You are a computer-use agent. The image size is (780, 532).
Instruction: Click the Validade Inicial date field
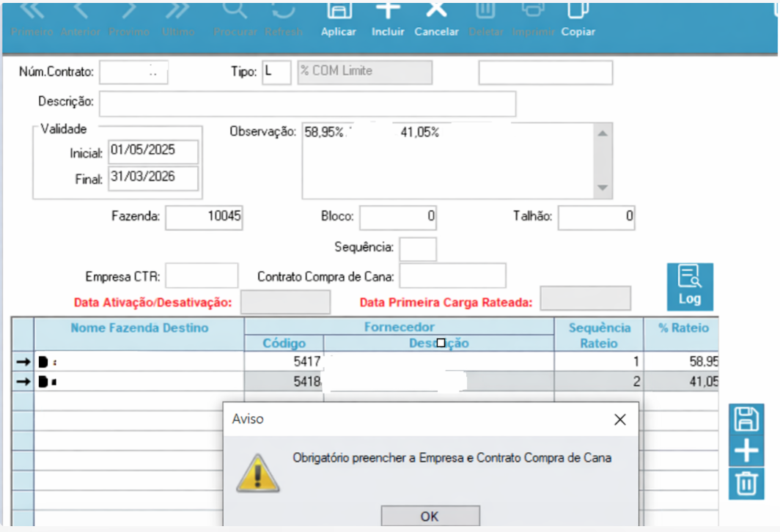pyautogui.click(x=153, y=152)
